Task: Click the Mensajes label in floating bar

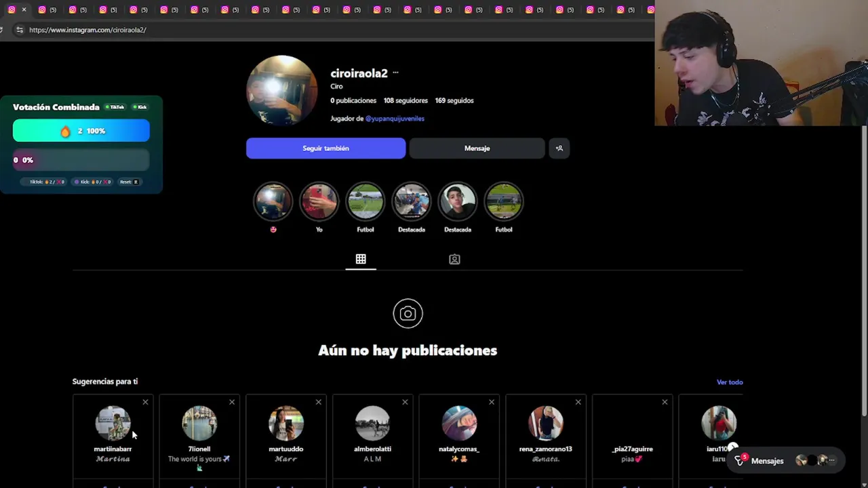Action: tap(767, 461)
